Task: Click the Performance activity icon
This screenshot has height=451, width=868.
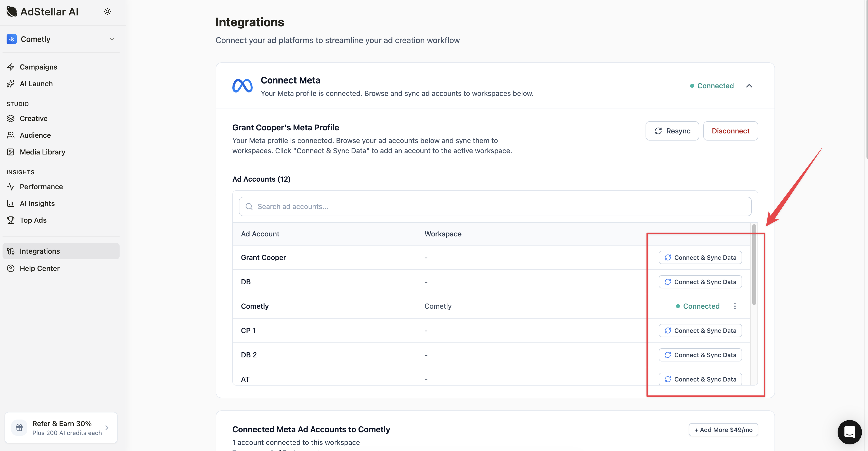Action: pyautogui.click(x=11, y=186)
